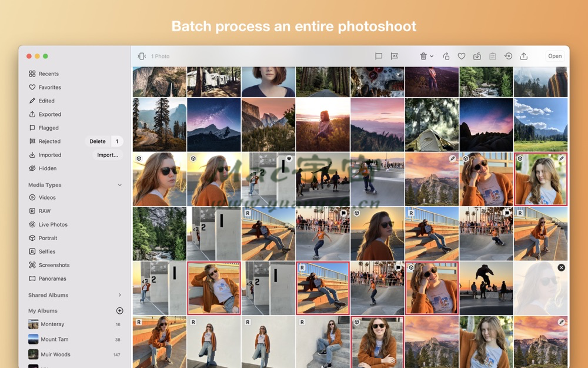Screen dimensions: 588x368
Task: Rotate the photo with the rotate icon
Action: click(446, 57)
